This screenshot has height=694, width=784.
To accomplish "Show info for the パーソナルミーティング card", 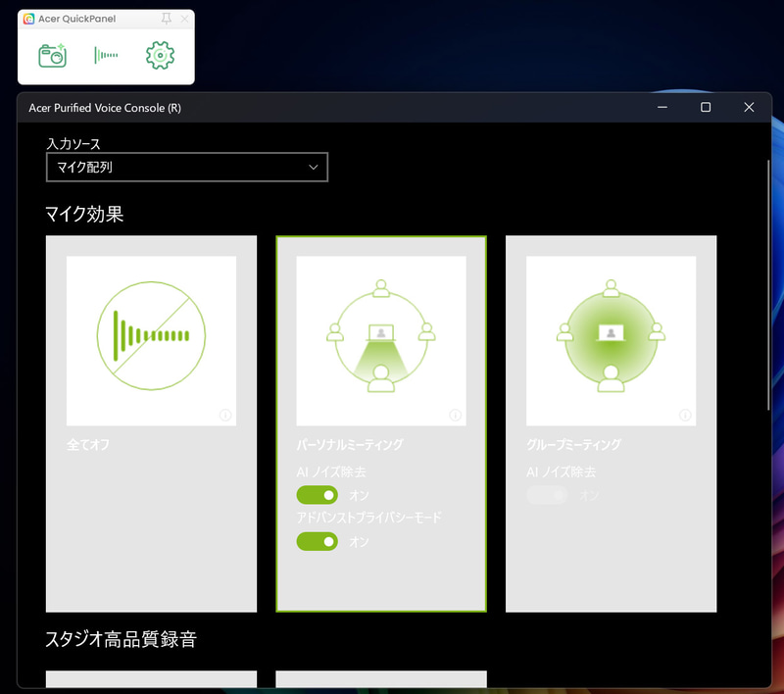I will pyautogui.click(x=456, y=415).
